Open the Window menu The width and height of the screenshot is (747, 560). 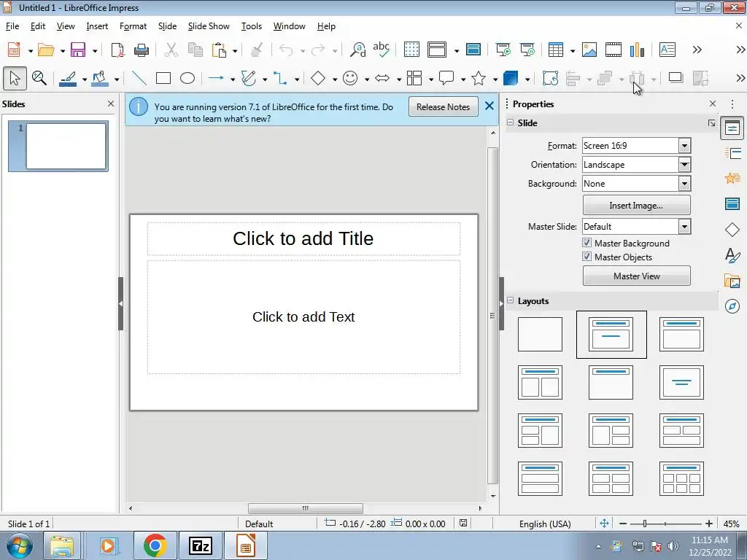[289, 26]
